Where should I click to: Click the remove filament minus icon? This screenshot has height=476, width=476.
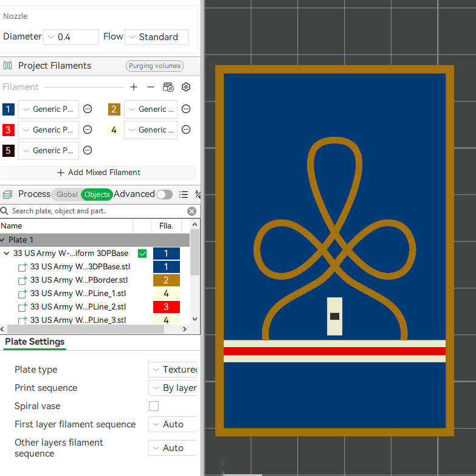point(151,87)
